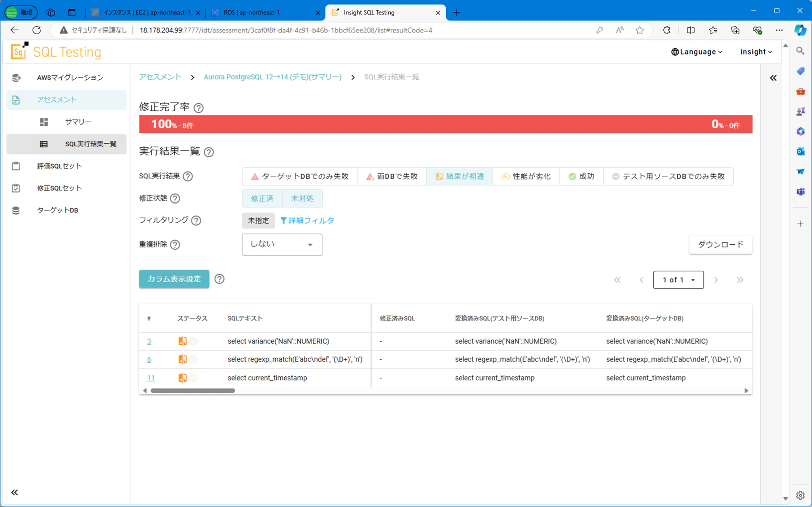
Task: Open Edge split screen icon
Action: point(690,30)
